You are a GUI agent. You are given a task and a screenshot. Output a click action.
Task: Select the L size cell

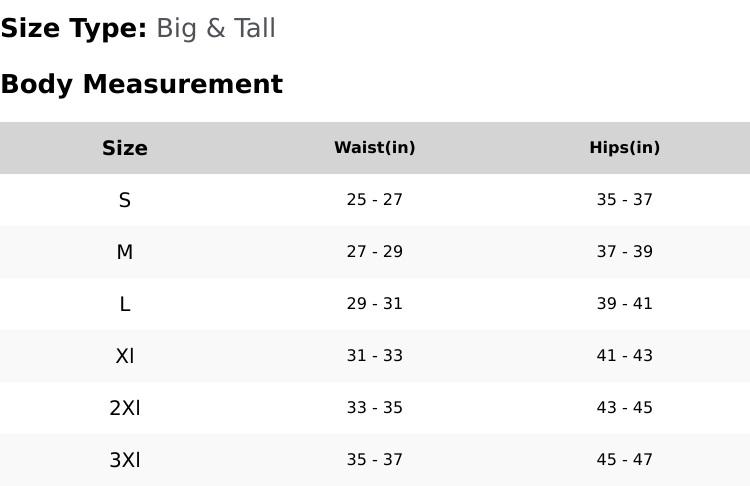click(125, 304)
